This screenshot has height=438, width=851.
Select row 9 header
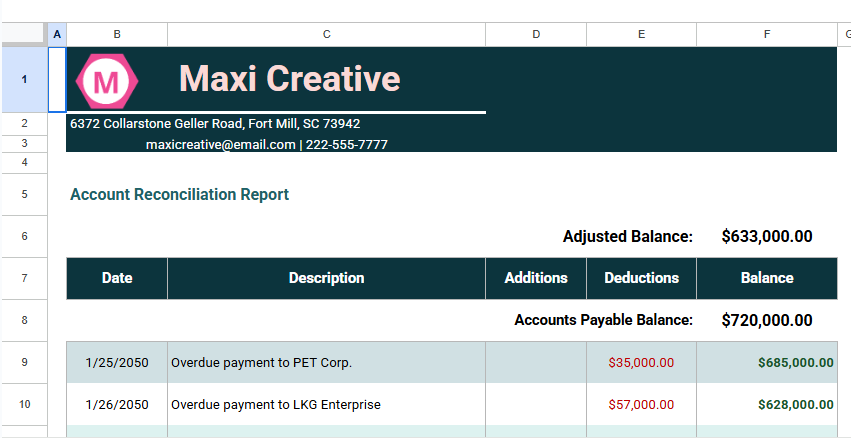point(24,362)
